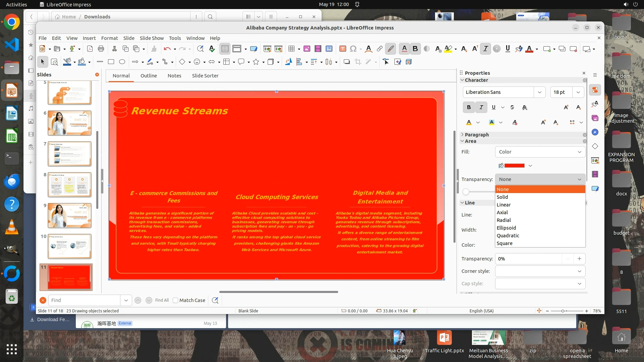
Task: Select slide 8 thumbnail in Slides panel
Action: (x=69, y=185)
